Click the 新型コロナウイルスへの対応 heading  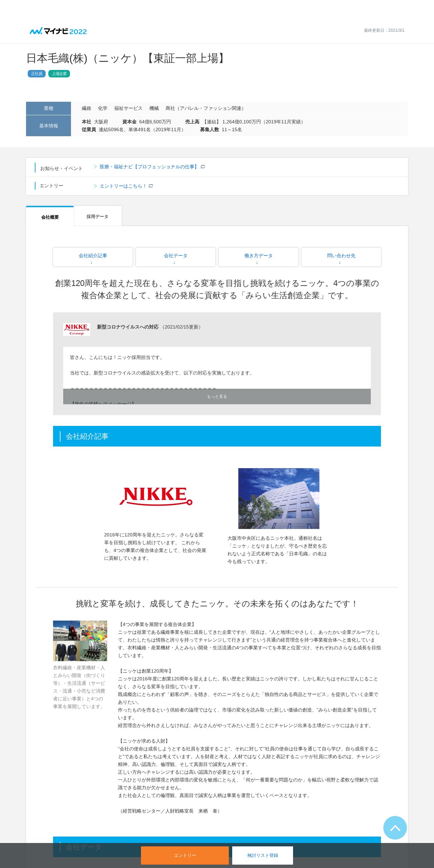pos(128,327)
